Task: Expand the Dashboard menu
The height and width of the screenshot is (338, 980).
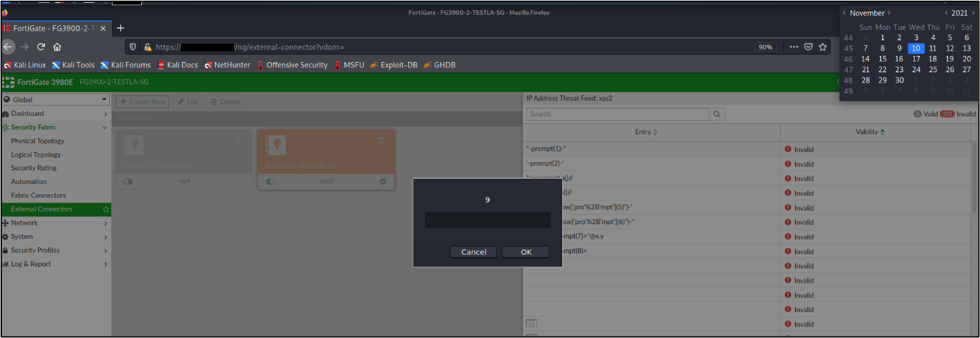Action: pyautogui.click(x=55, y=114)
